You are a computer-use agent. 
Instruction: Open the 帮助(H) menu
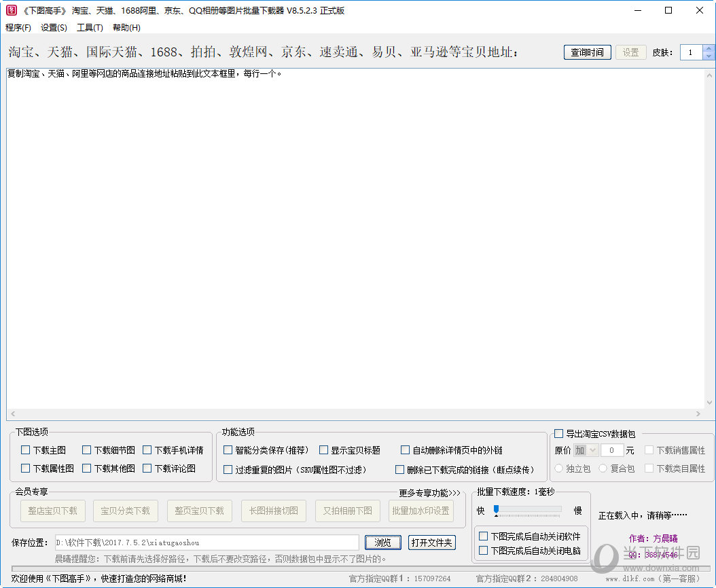126,27
